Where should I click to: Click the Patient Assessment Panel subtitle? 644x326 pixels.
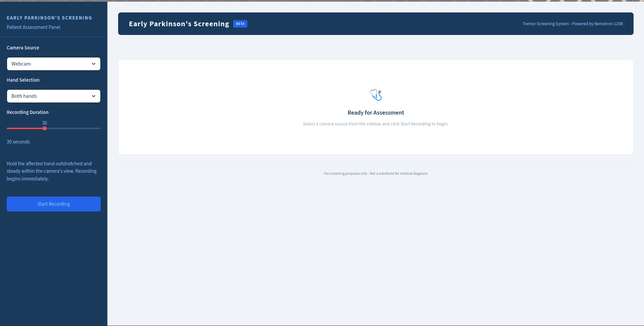[34, 27]
